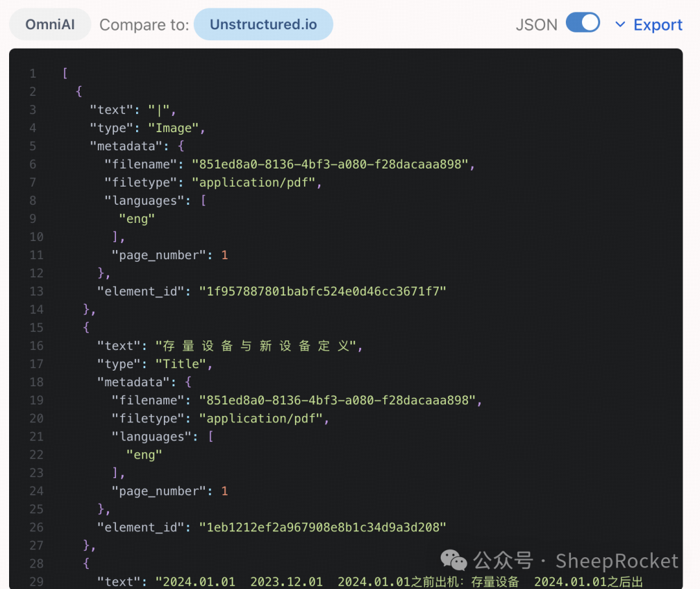Click the "type": "Title" line
The height and width of the screenshot is (589, 700).
click(154, 364)
